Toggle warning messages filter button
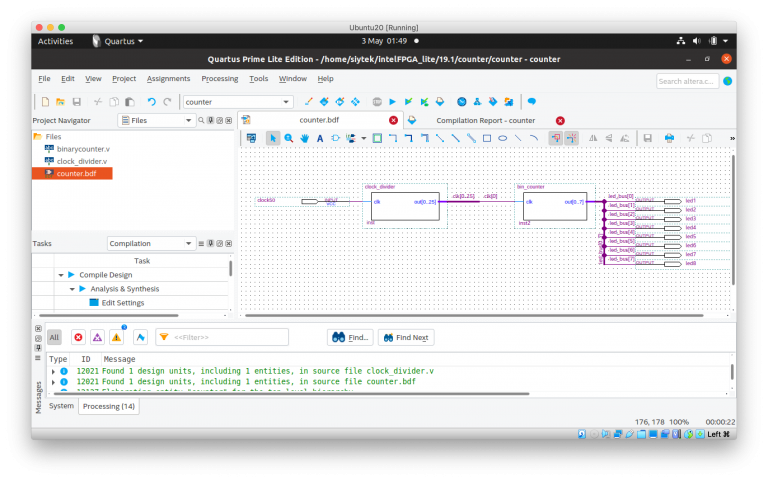The image size is (768, 481). point(116,337)
